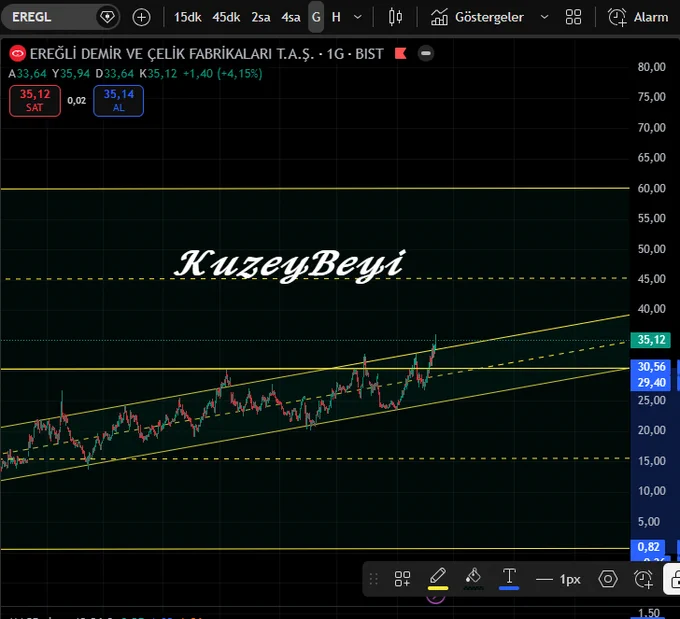Select the H weekly timeframe

tap(336, 17)
